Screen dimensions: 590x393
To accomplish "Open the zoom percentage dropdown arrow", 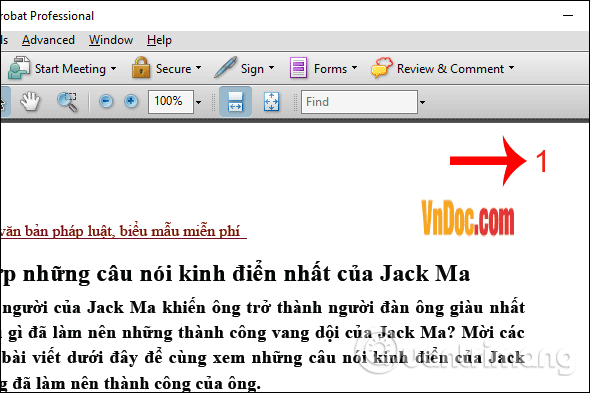I will pos(198,102).
